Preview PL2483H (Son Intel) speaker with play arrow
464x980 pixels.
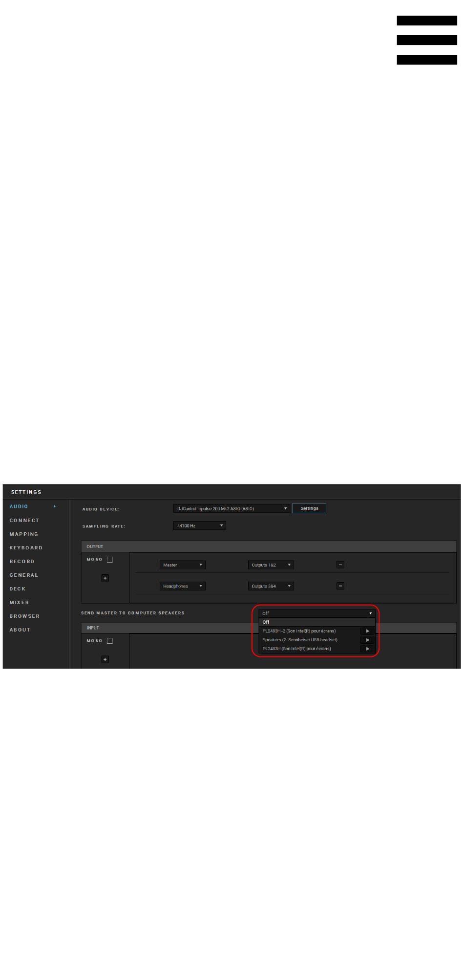pos(367,649)
